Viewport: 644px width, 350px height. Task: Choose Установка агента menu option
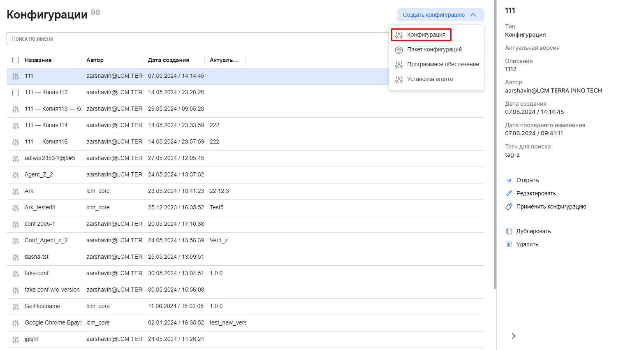click(x=429, y=79)
